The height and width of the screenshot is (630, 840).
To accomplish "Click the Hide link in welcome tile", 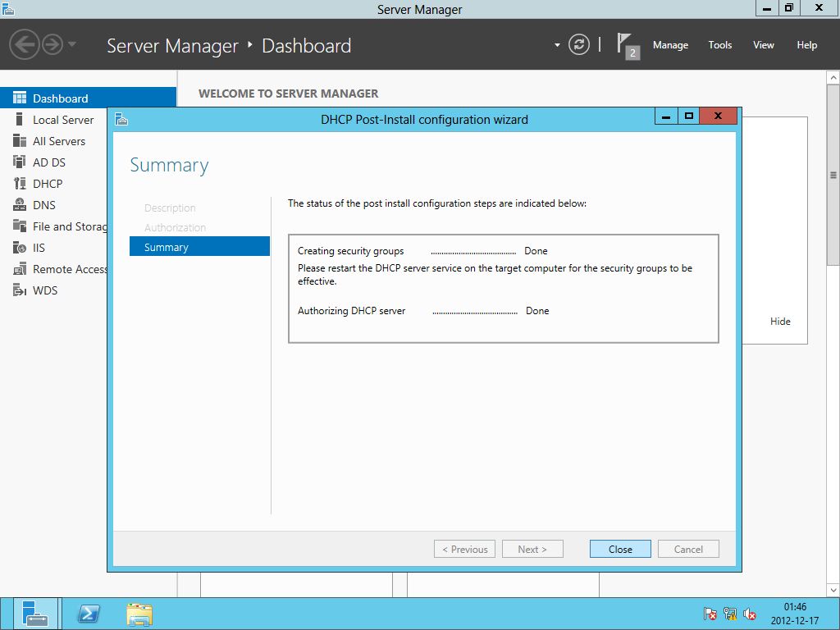I will tap(780, 322).
